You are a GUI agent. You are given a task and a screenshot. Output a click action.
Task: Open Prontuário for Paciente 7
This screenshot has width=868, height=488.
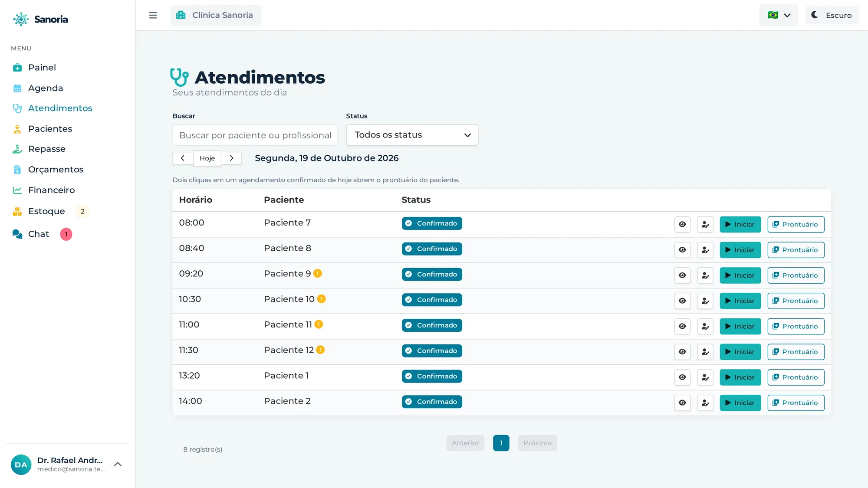point(796,224)
